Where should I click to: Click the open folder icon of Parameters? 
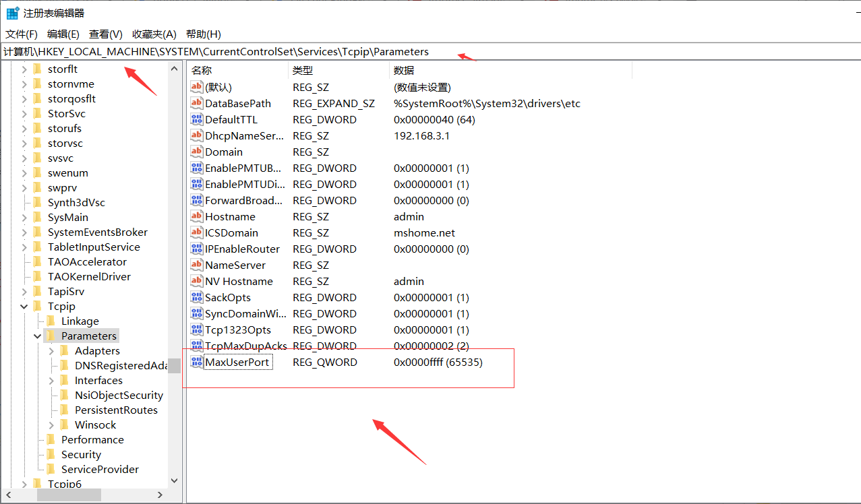coord(51,336)
